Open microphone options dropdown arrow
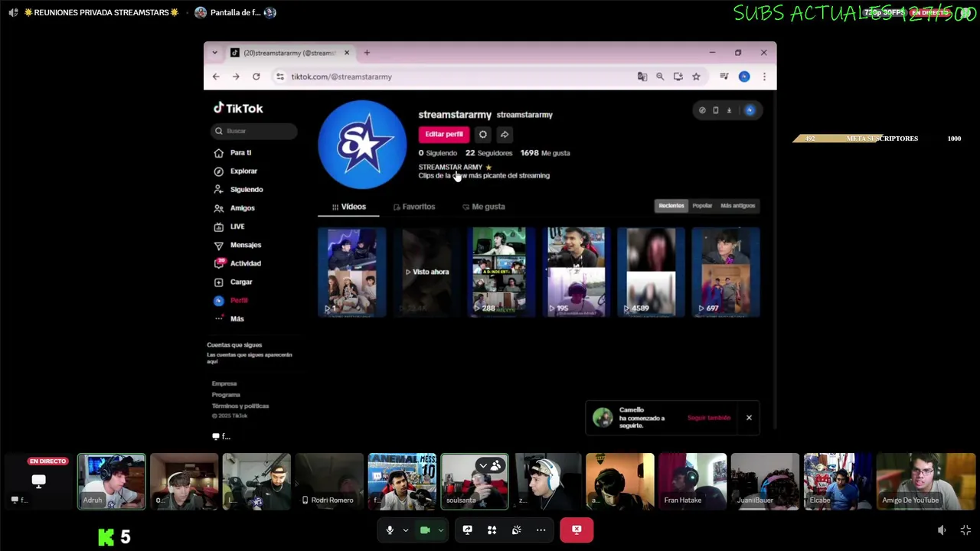 (406, 530)
